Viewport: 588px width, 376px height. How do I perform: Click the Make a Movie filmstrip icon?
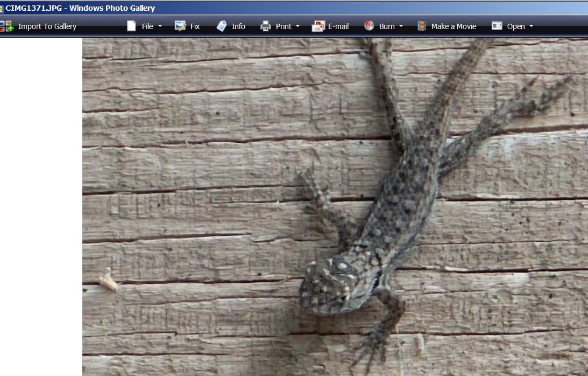(422, 26)
